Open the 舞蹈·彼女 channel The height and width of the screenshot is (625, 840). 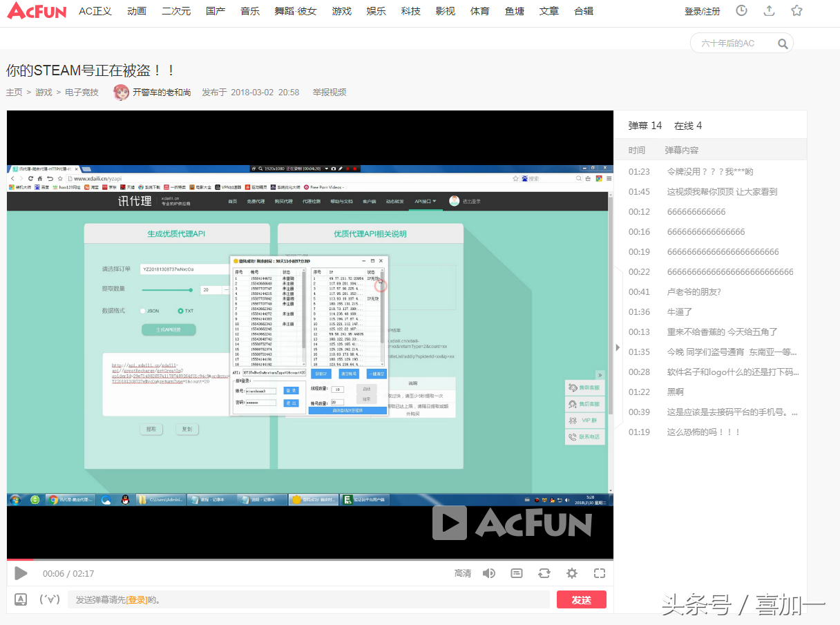[x=296, y=11]
